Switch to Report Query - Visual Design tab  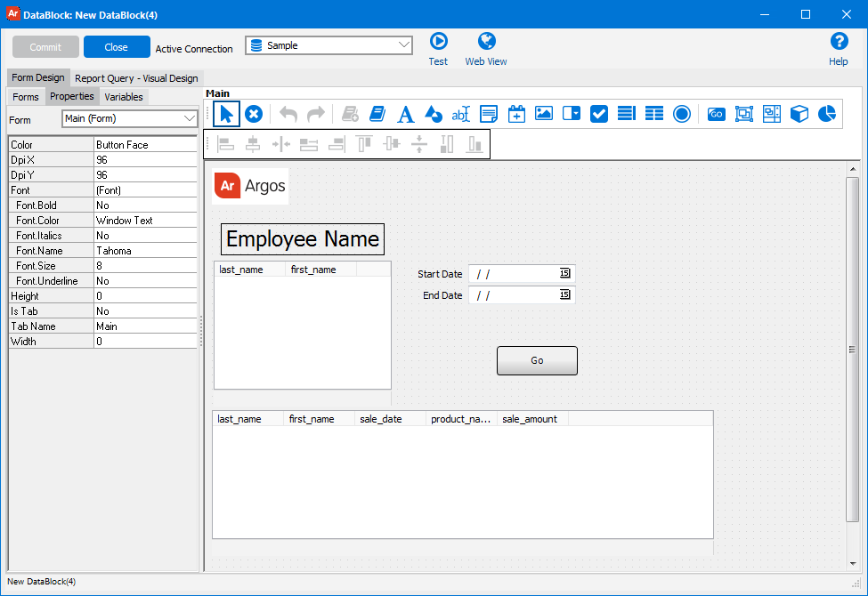click(x=135, y=78)
